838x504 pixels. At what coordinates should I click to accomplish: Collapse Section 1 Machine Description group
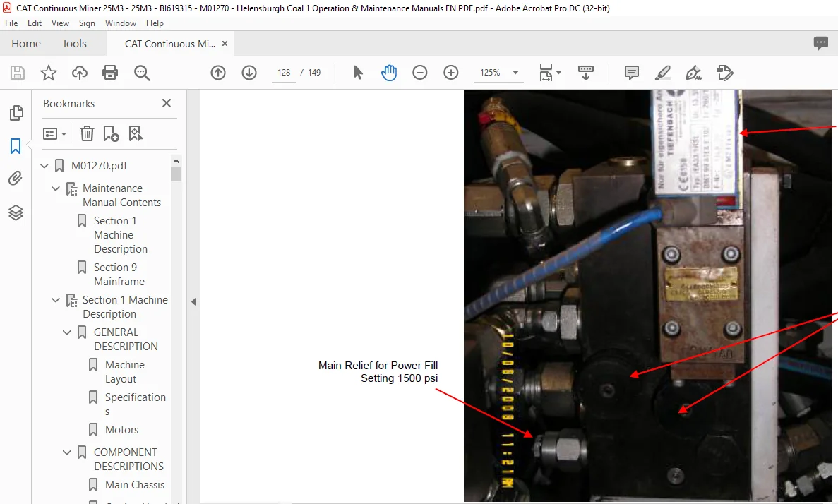(56, 300)
